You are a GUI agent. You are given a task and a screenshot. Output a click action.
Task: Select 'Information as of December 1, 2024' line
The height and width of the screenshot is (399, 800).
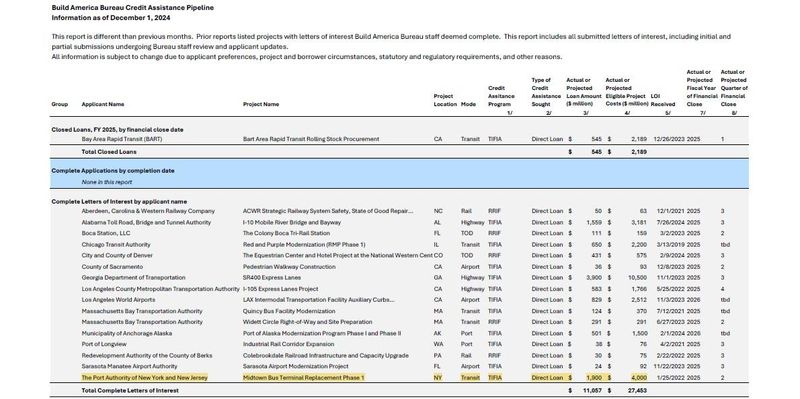111,18
